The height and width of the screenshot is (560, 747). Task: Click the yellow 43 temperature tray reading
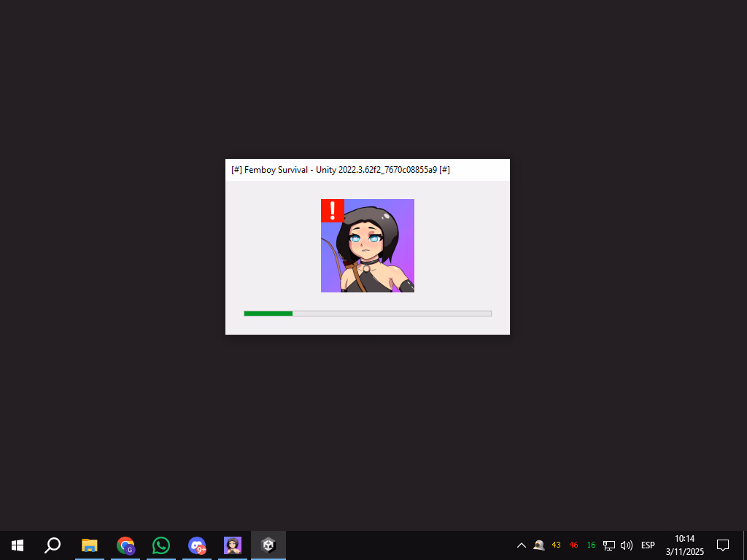[x=557, y=545]
